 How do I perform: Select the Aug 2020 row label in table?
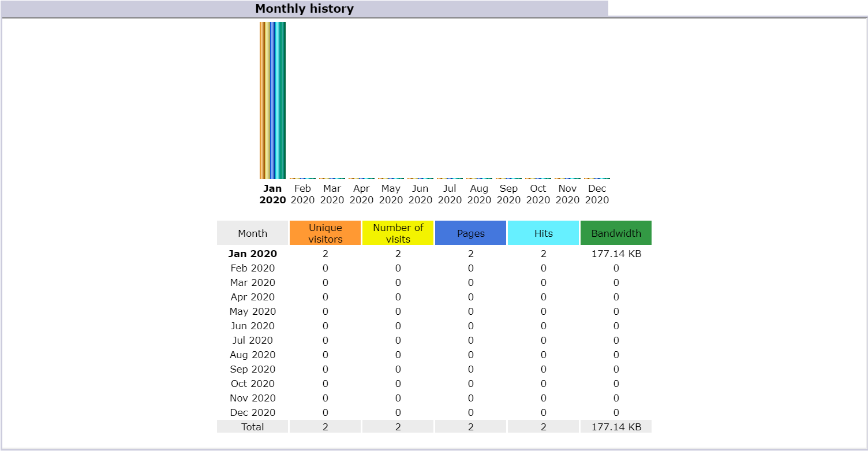[x=252, y=355]
